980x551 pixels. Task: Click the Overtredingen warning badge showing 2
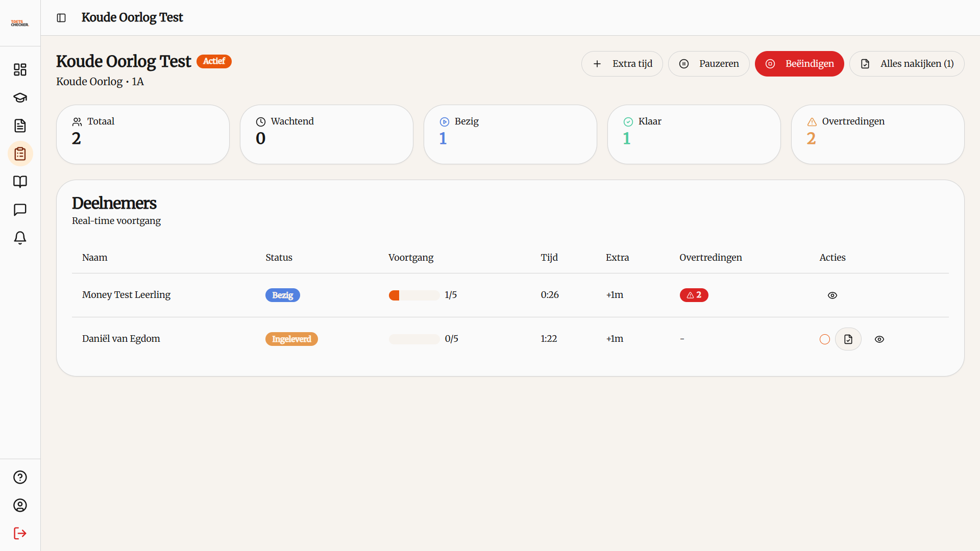click(694, 295)
